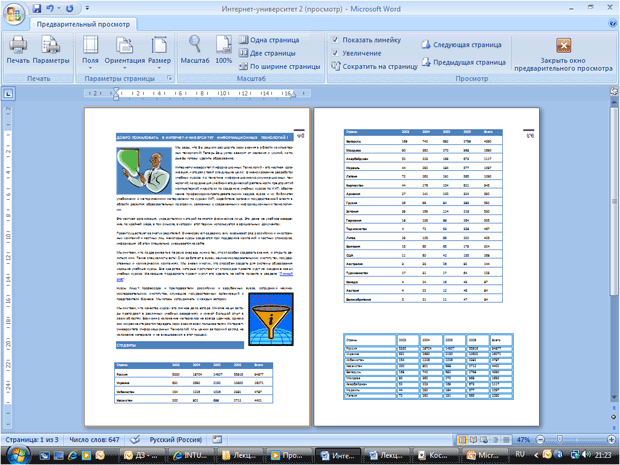Toggle Увеличение checkbox
Viewport: 620px width, 465px height.
click(x=334, y=52)
